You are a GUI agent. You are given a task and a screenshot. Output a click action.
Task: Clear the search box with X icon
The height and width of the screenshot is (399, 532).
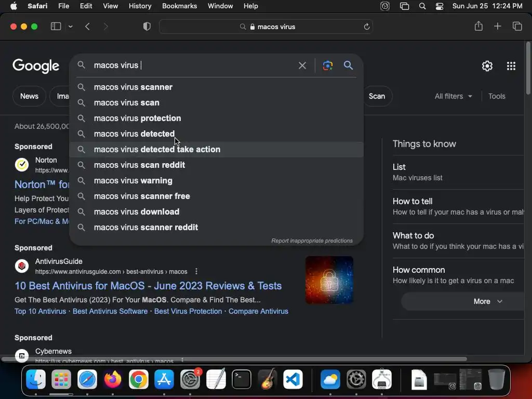coord(302,65)
